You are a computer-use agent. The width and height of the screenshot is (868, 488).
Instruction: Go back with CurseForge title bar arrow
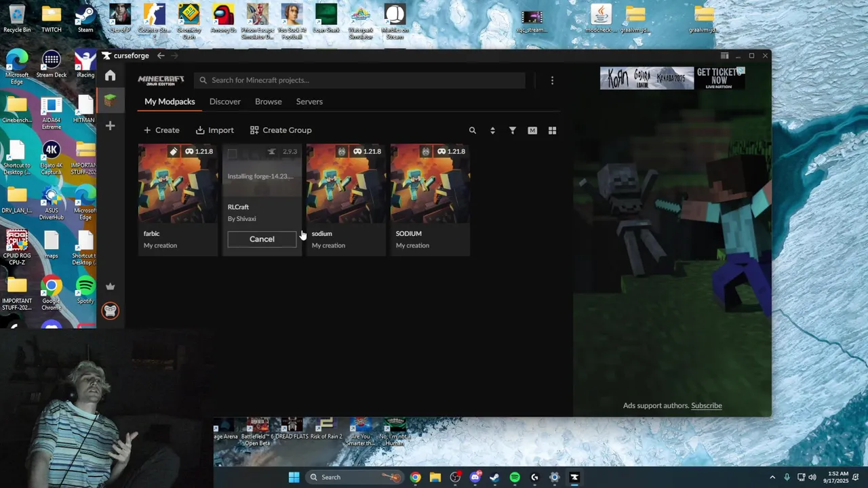point(161,56)
